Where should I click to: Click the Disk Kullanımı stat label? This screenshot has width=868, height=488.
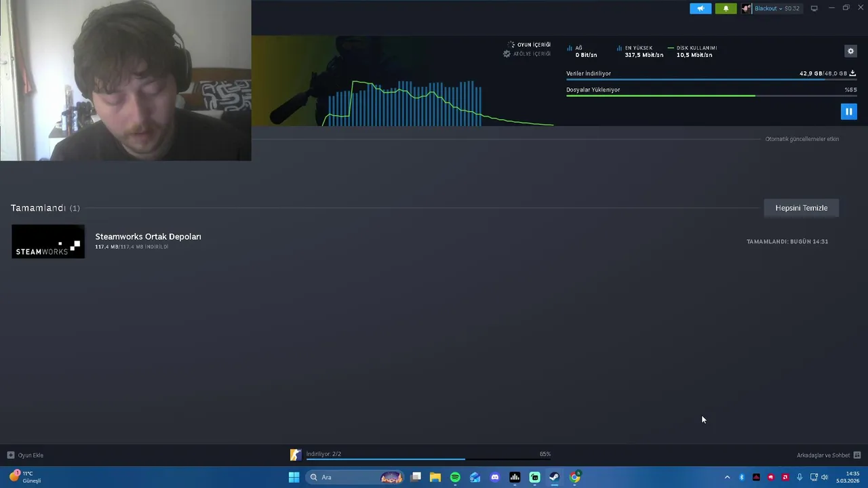696,48
